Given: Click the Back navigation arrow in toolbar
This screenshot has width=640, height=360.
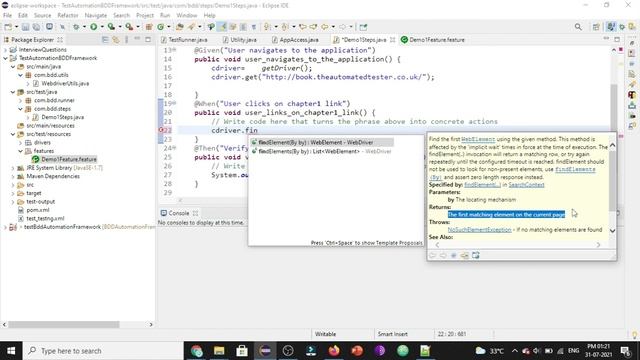Looking at the screenshot, I should pos(324,27).
